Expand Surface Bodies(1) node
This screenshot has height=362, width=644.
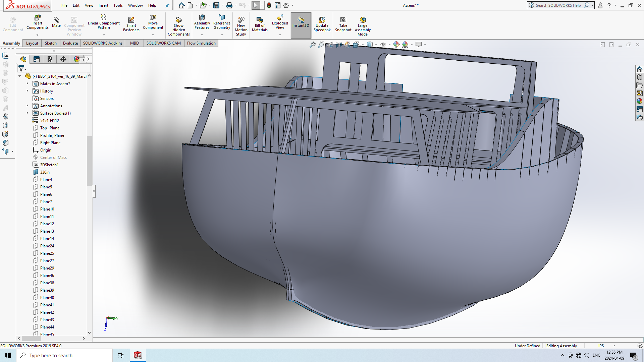pos(28,113)
